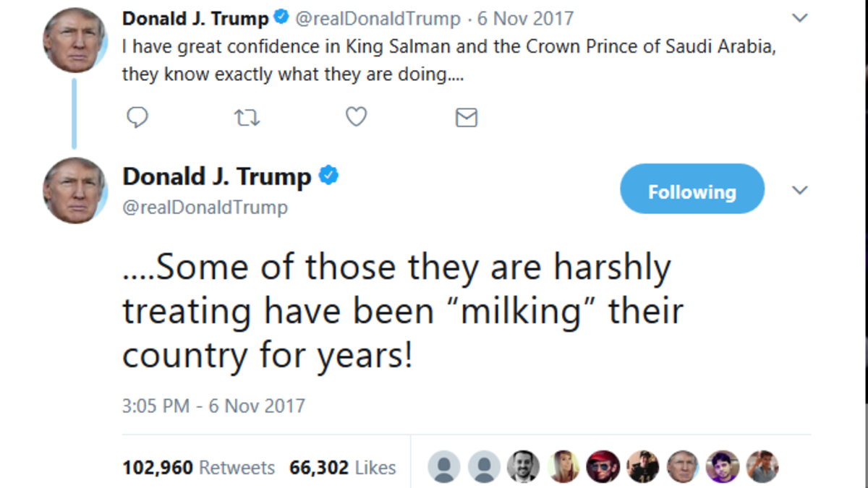This screenshot has width=868, height=488.
Task: Open profile photo beside the main tweet
Action: click(75, 190)
